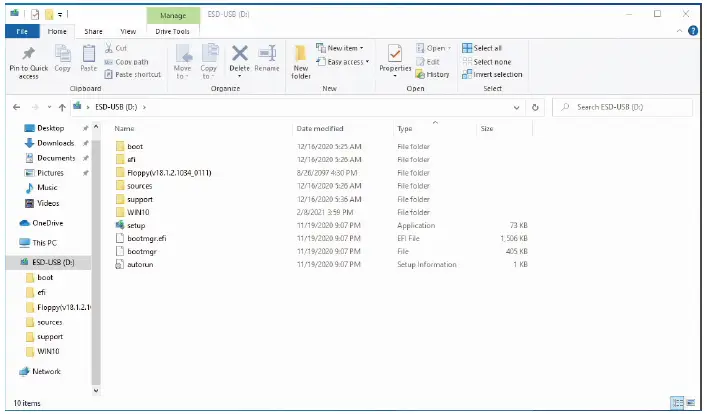Switch to Large icons view layout
Image resolution: width=707 pixels, height=414 pixels.
[x=690, y=403]
